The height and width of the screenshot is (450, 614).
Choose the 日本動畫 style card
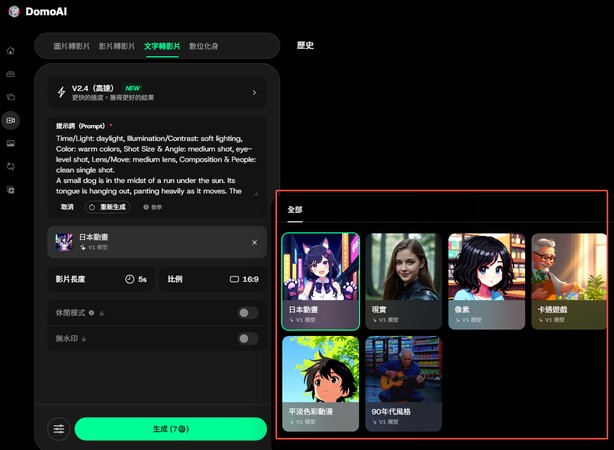(320, 281)
